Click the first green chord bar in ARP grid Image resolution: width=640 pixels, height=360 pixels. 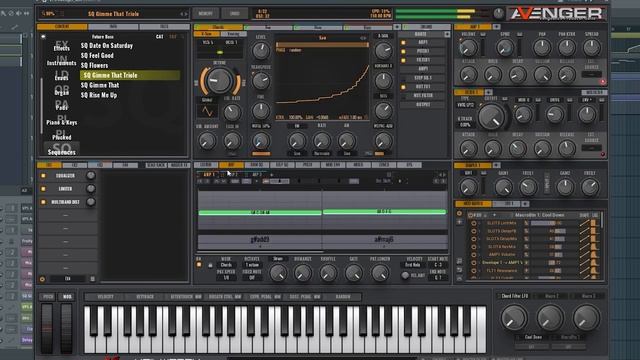pos(260,212)
